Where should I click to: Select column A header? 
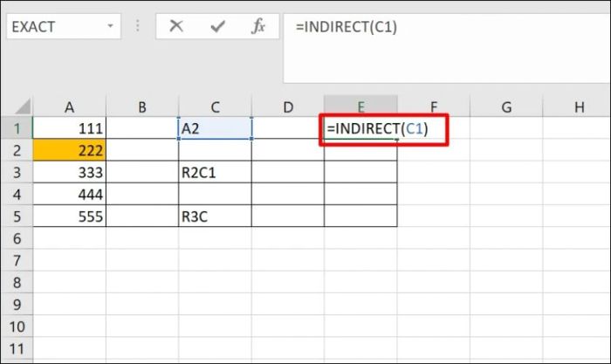(69, 106)
